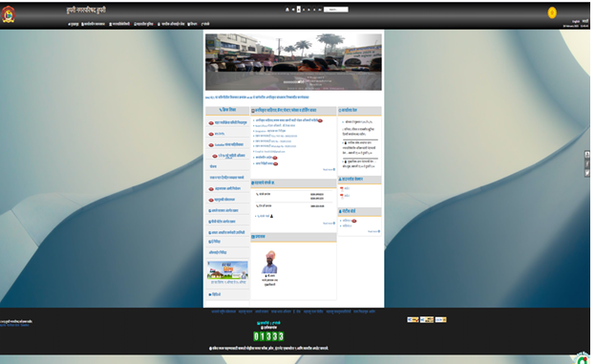Screen dimensions: 596x364
Task: Click the person icon in the phone numbers panel
Action: 271,216
